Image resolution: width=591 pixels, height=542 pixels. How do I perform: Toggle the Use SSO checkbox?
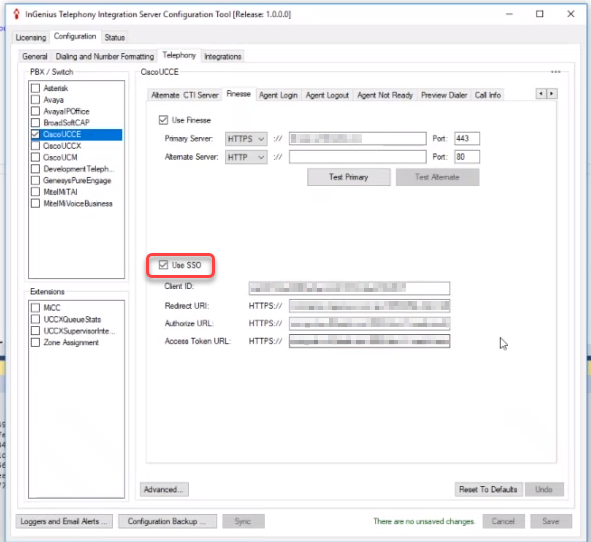163,265
